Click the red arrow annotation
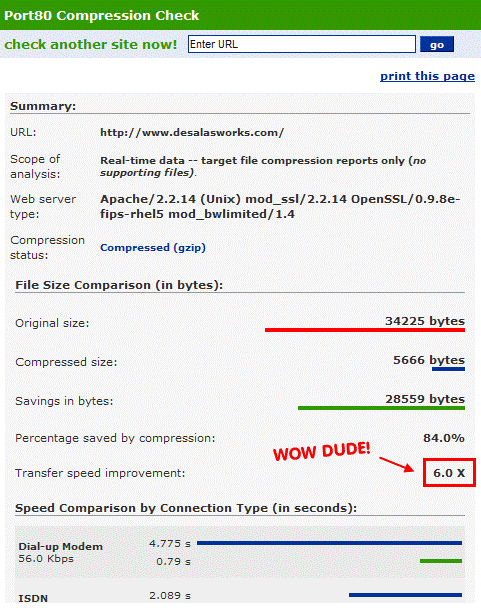 click(396, 464)
